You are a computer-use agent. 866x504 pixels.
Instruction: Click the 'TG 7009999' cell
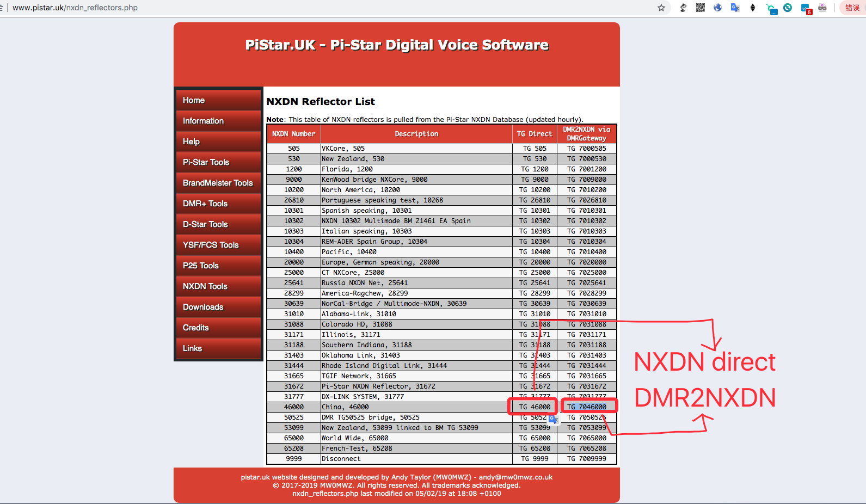586,459
